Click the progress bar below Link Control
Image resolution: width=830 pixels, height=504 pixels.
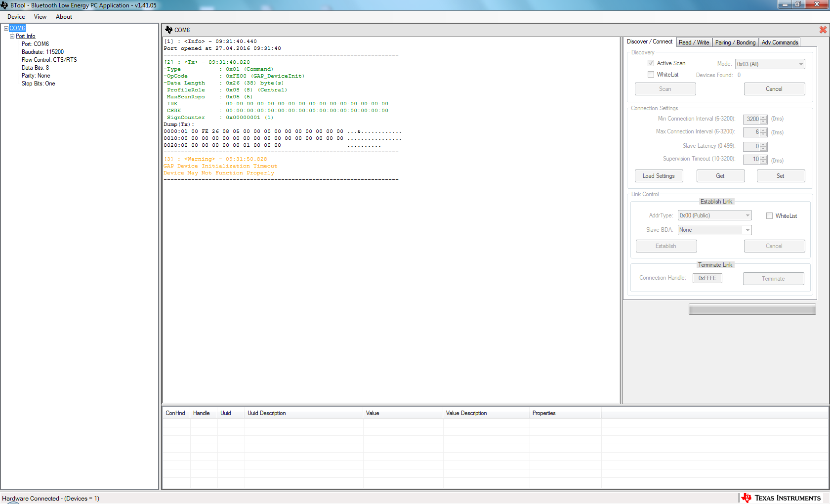(752, 309)
